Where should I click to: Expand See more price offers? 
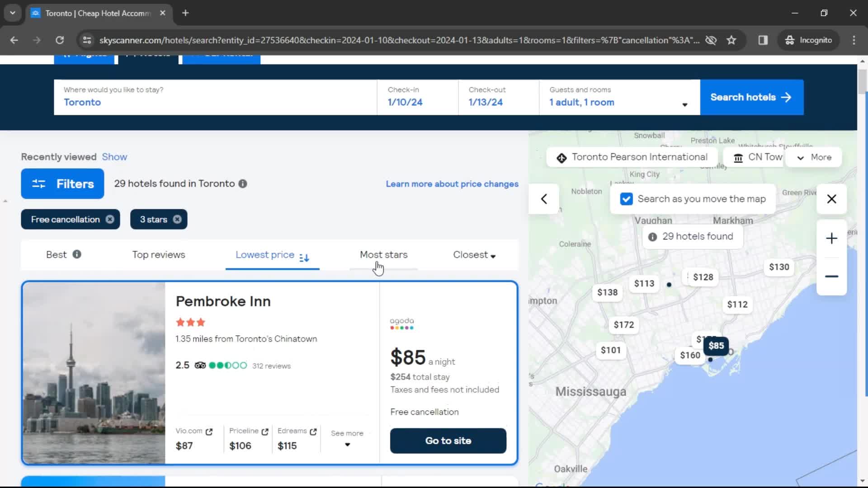347,438
